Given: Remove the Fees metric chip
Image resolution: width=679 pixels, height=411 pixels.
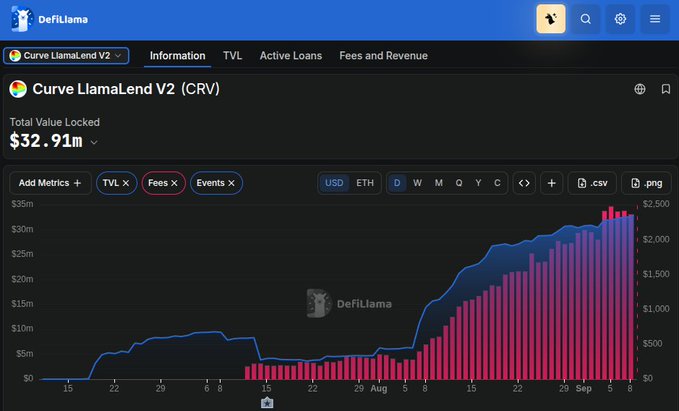Looking at the screenshot, I should 175,183.
